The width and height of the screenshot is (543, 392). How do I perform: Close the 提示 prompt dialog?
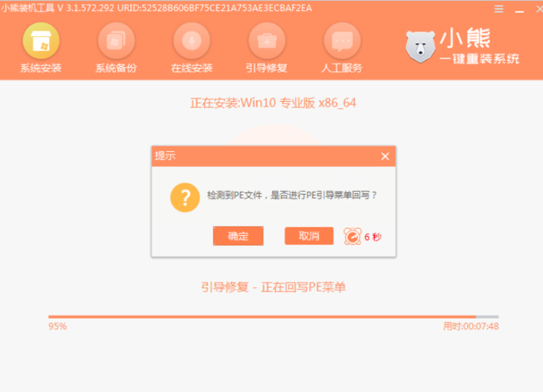point(385,156)
